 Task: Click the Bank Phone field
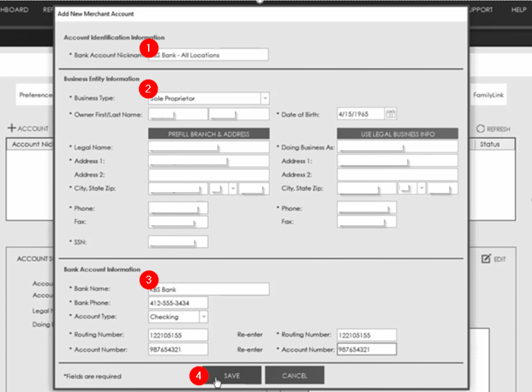178,303
